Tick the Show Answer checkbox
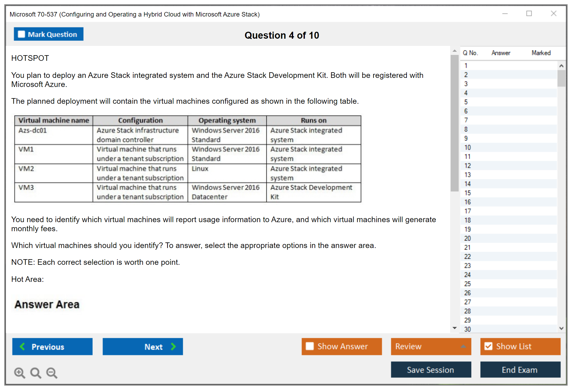574x392 pixels. tap(310, 346)
